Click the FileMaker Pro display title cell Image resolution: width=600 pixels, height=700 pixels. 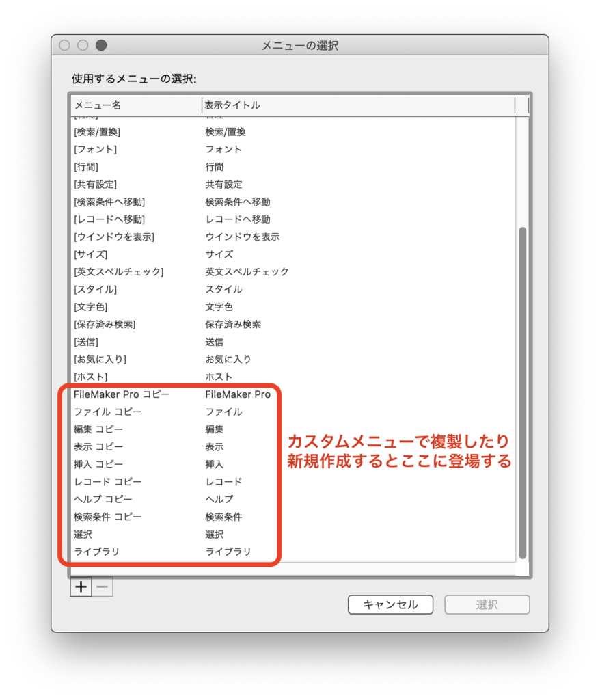pos(238,394)
